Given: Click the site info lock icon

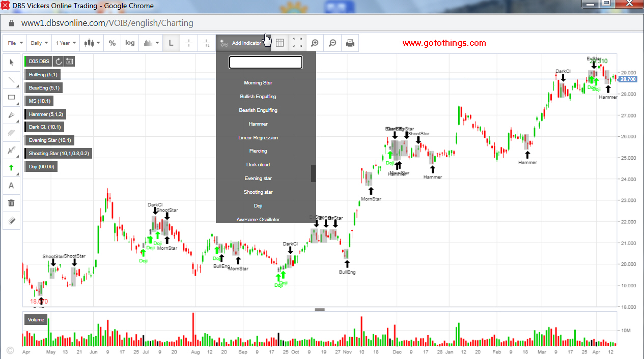Looking at the screenshot, I should coord(11,23).
